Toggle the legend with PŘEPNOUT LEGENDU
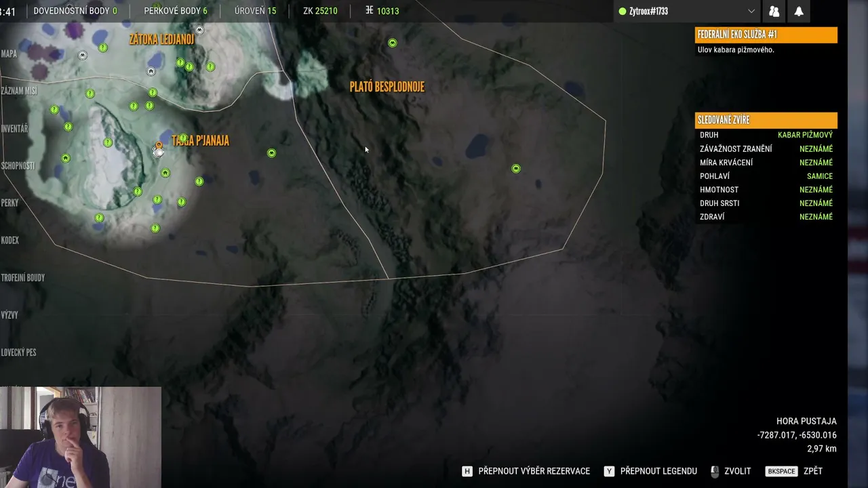The image size is (868, 488). [x=650, y=471]
